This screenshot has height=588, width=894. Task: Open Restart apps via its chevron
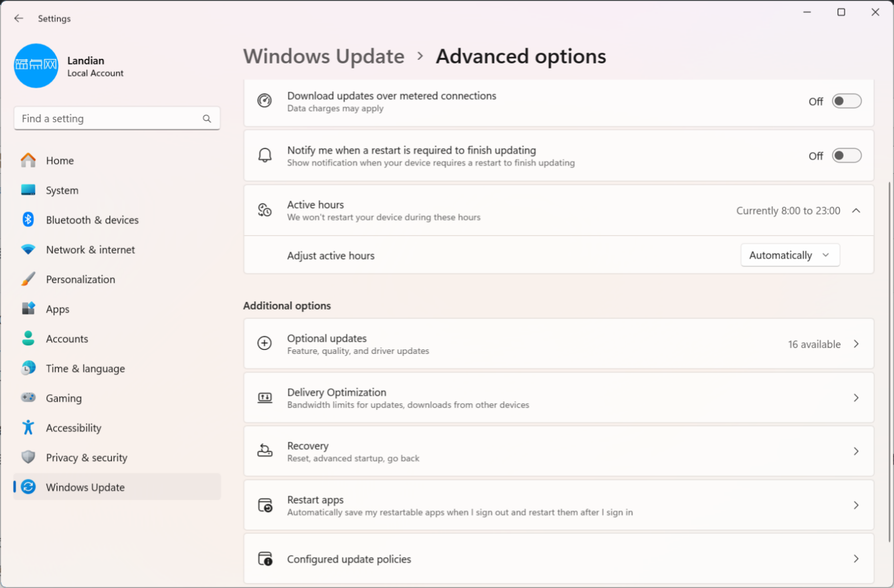pos(856,505)
